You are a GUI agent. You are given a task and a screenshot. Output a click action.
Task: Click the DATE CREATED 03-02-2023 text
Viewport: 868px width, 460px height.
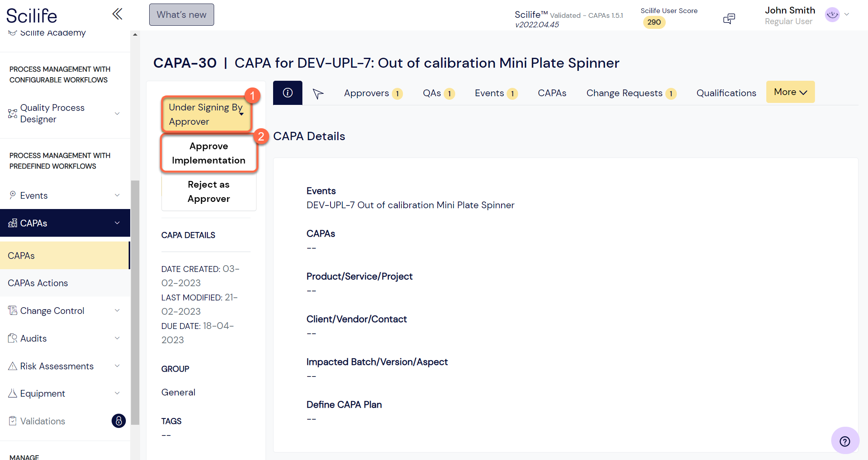[200, 276]
